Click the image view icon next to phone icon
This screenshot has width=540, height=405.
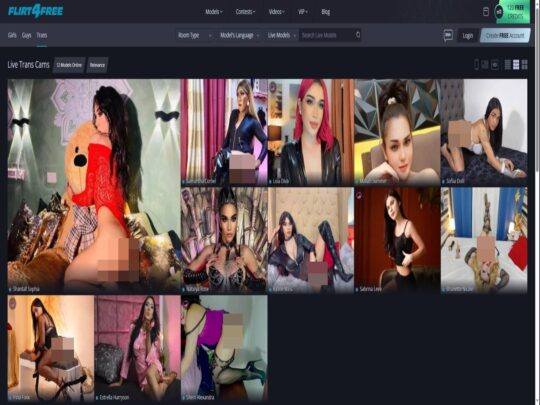tap(485, 64)
